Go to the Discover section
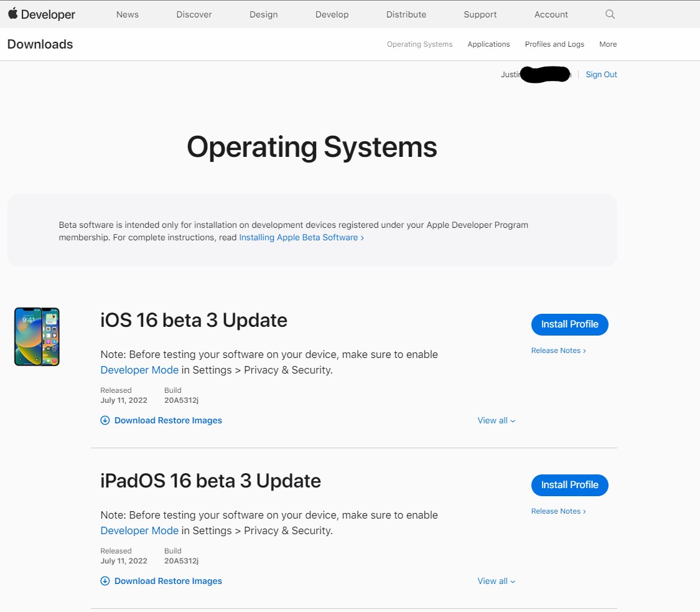 coord(194,14)
